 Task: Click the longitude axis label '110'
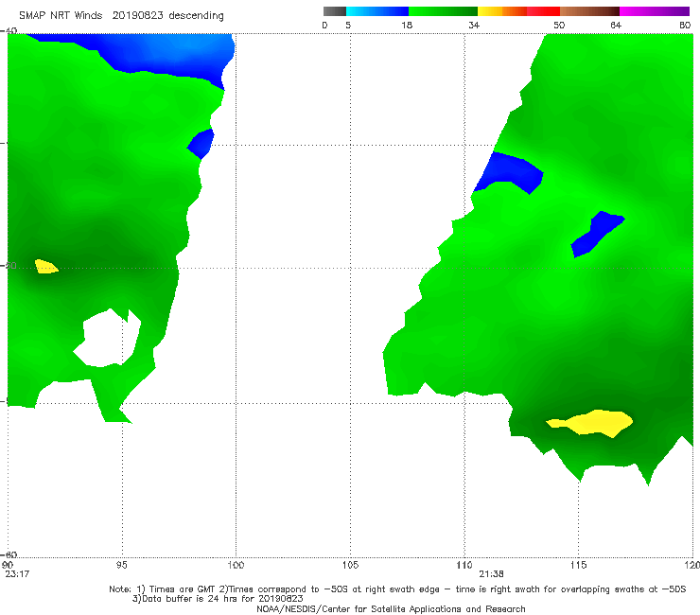pyautogui.click(x=464, y=565)
